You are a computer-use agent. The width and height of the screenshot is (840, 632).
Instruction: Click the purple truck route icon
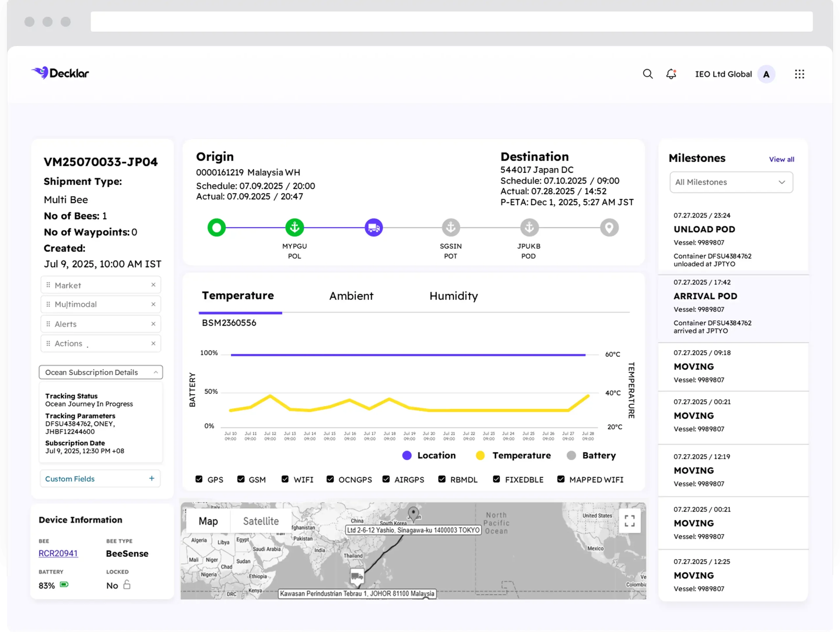pyautogui.click(x=374, y=227)
